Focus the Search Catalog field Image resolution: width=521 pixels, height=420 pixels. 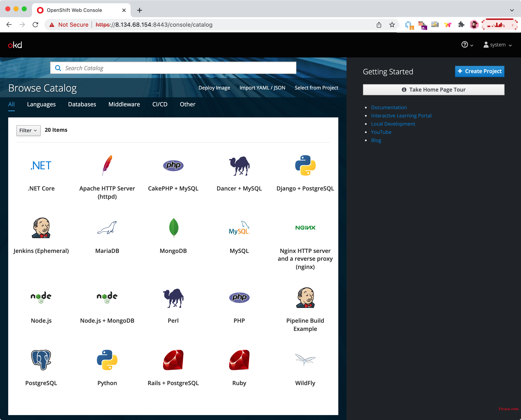pos(173,68)
